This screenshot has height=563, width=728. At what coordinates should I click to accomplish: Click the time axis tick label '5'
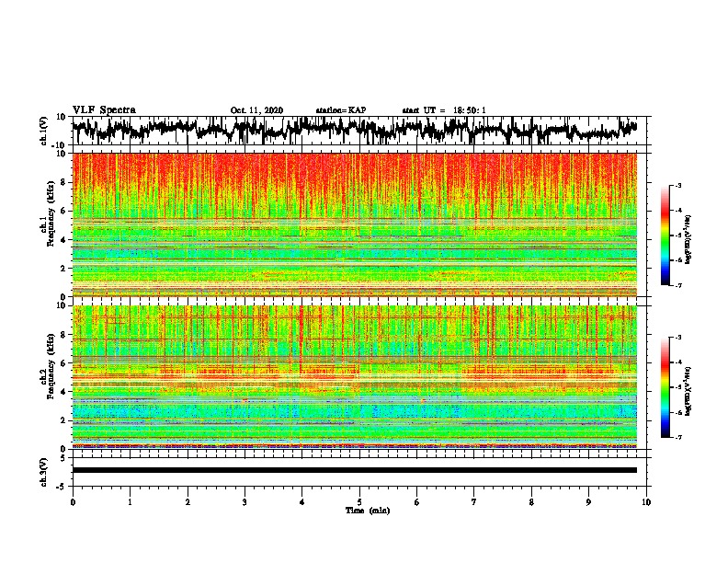[359, 502]
